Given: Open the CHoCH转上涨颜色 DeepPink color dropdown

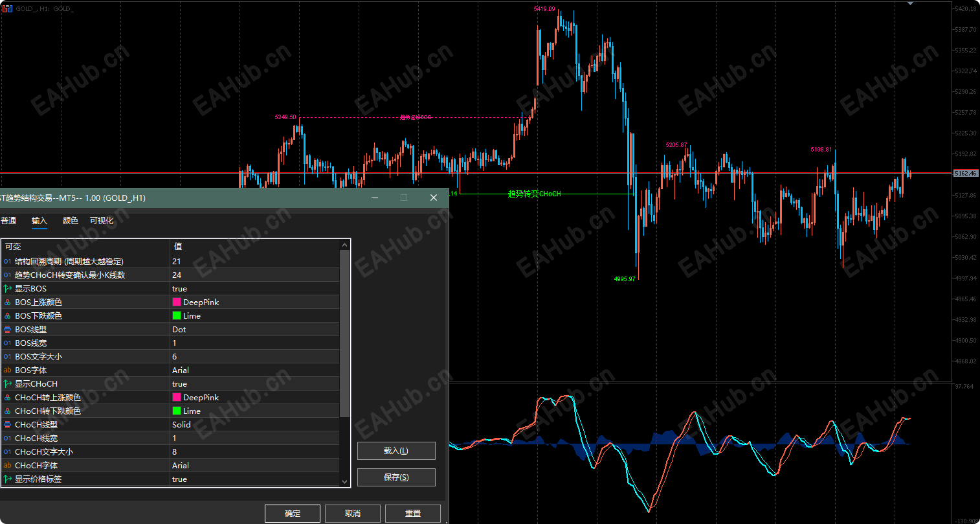Looking at the screenshot, I should 254,398.
